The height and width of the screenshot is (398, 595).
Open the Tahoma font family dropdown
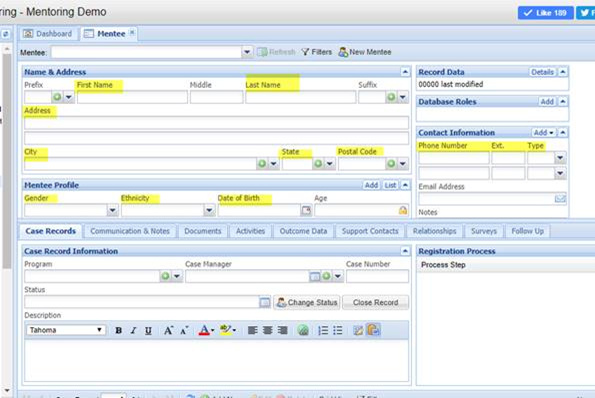[66, 330]
